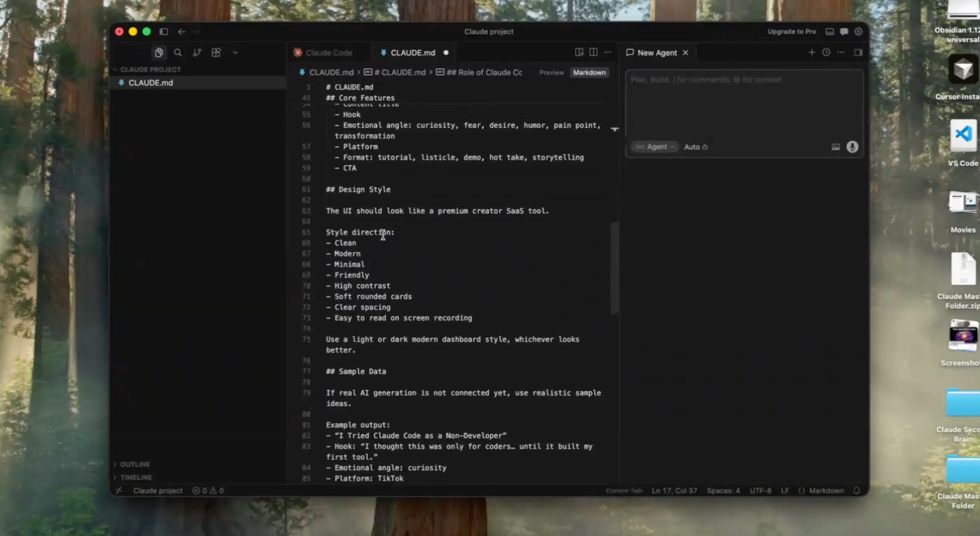Click the ## Design Style heading line
This screenshot has height=536, width=980.
pos(358,189)
